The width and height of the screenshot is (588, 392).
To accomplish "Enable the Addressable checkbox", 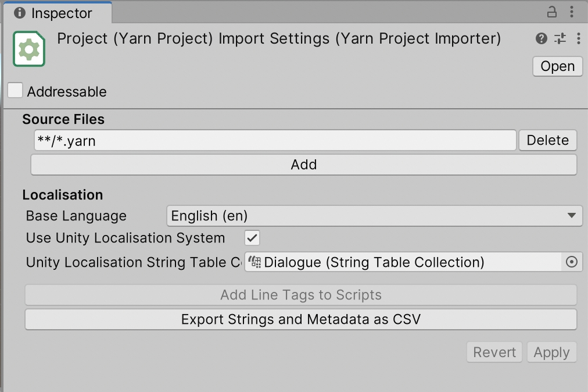I will click(15, 91).
